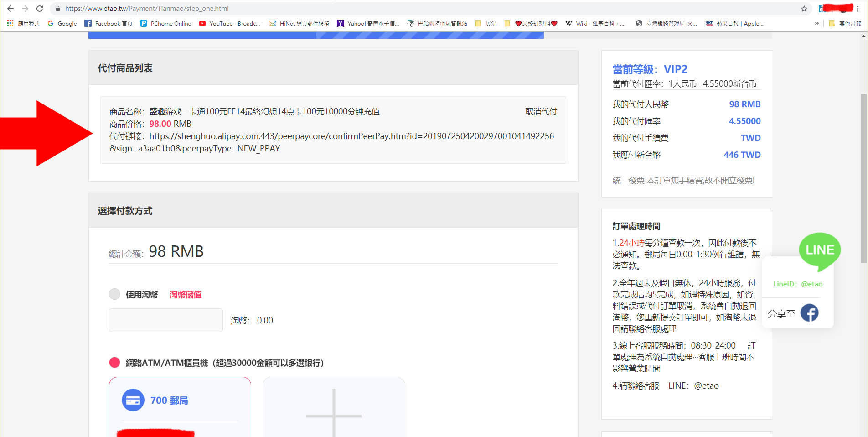868x437 pixels.
Task: Click the address bar URL
Action: [147, 9]
